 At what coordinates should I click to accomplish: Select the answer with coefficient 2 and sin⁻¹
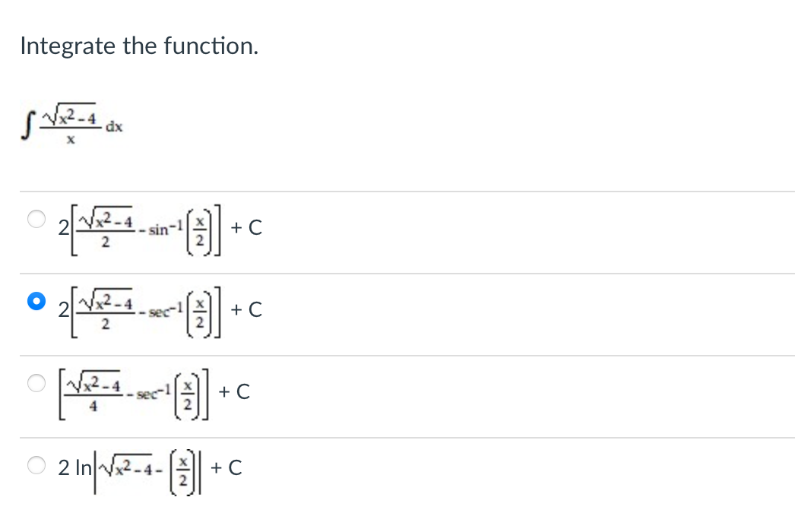(35, 220)
